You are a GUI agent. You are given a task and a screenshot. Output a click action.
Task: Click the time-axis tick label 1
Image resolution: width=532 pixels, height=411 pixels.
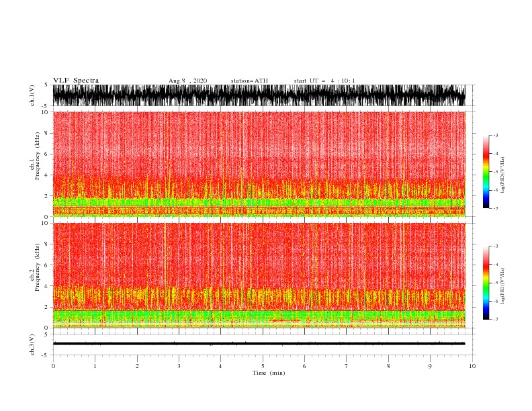pos(95,366)
